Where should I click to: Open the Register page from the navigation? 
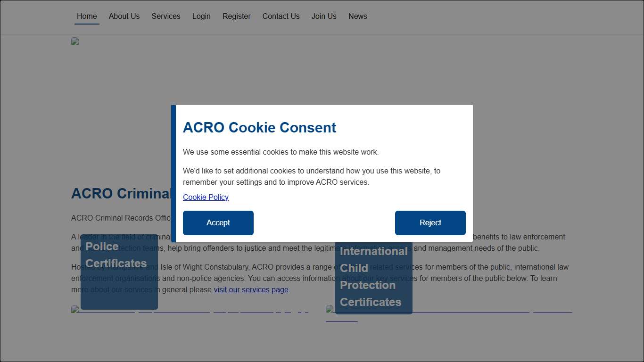coord(236,16)
